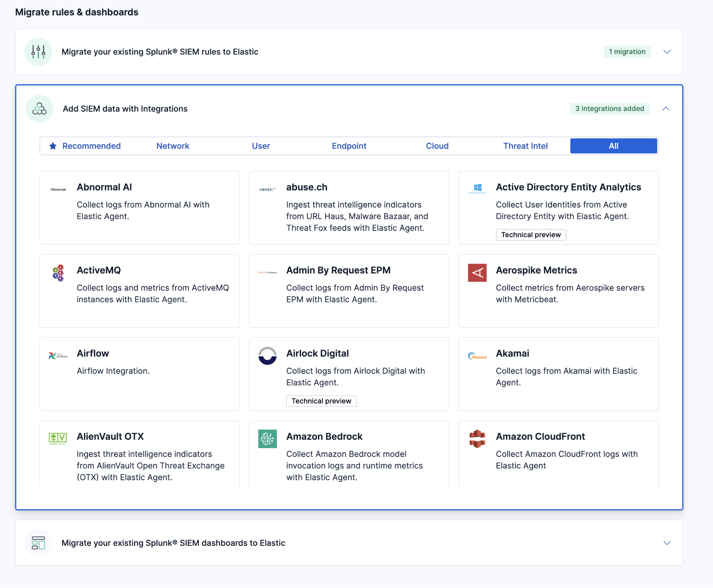713x588 pixels.
Task: Click the Aerospike Metrics red logo
Action: tap(477, 273)
